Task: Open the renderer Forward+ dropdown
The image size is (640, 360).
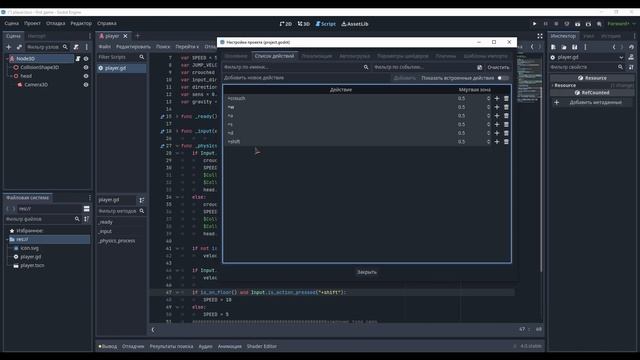Action: point(621,24)
